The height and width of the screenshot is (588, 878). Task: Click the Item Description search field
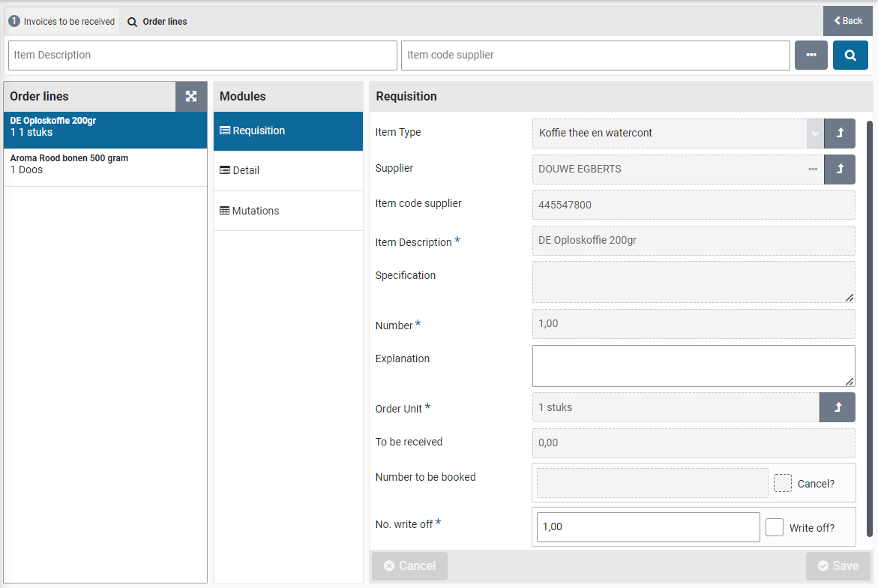pyautogui.click(x=202, y=55)
